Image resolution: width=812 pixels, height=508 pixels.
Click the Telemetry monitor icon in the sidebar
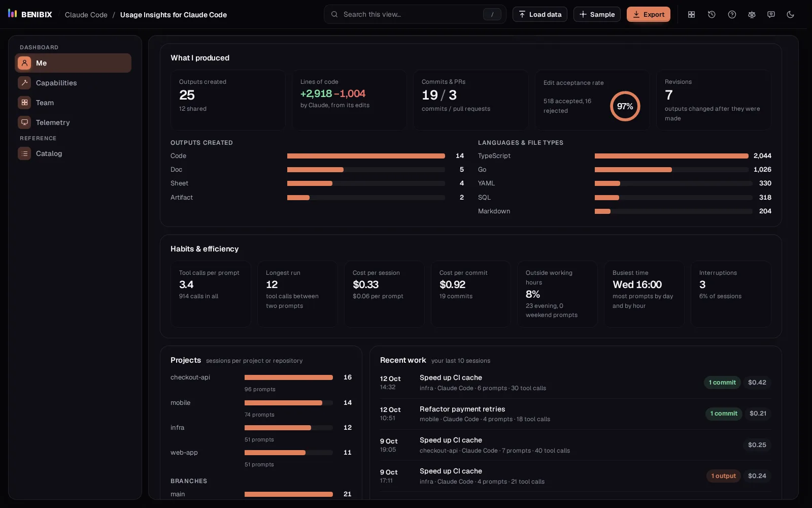click(24, 122)
